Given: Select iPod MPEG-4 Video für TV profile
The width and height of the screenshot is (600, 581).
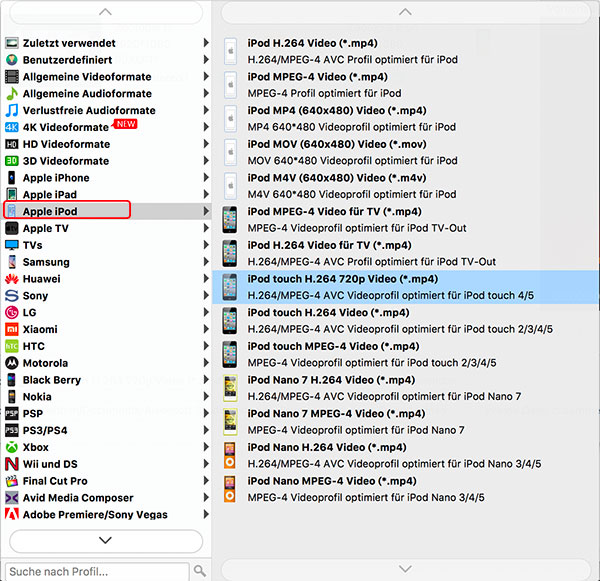Looking at the screenshot, I should point(406,220).
